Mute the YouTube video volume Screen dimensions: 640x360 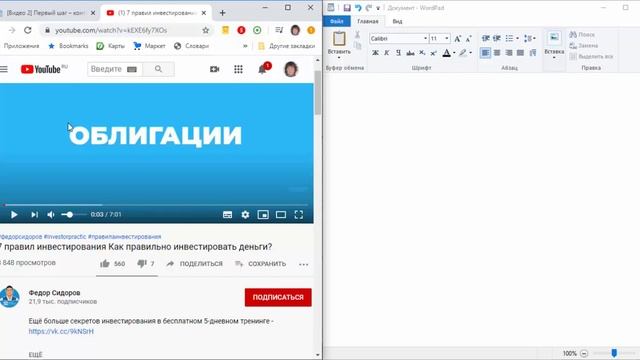coord(51,214)
